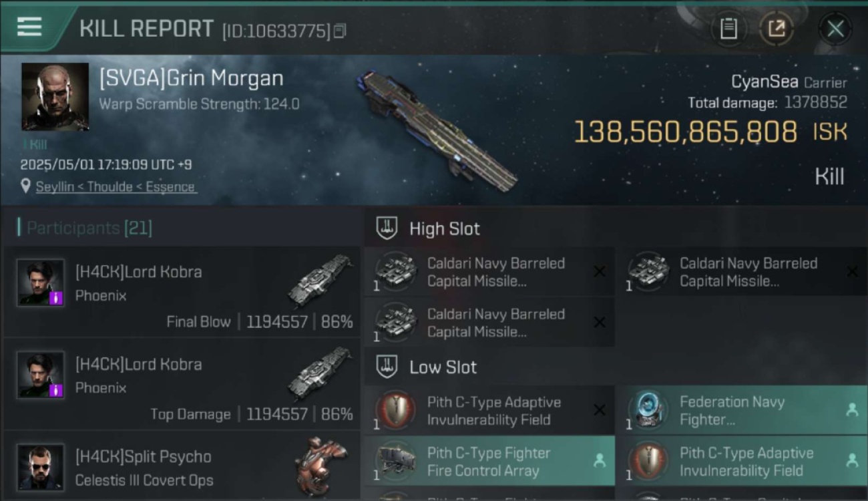Copy the kill report ID icon

[340, 31]
